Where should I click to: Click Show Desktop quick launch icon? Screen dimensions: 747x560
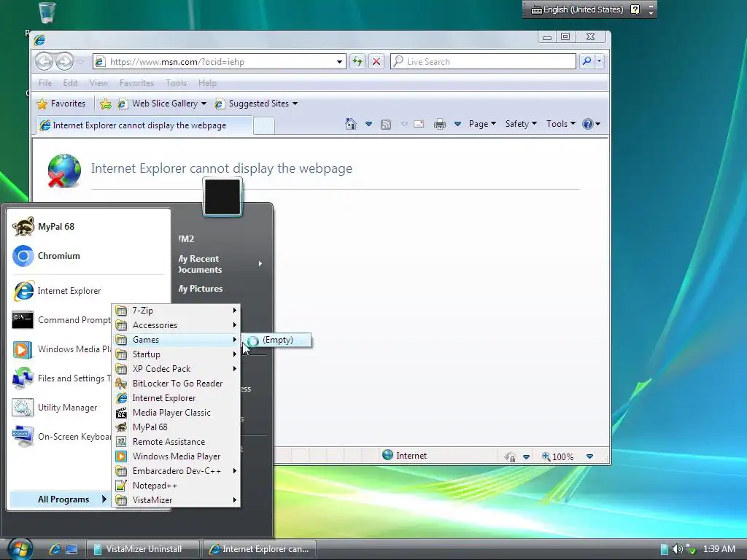71,550
